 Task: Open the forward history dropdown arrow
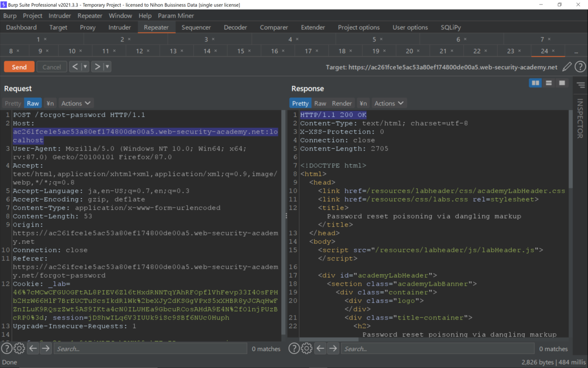pyautogui.click(x=107, y=67)
